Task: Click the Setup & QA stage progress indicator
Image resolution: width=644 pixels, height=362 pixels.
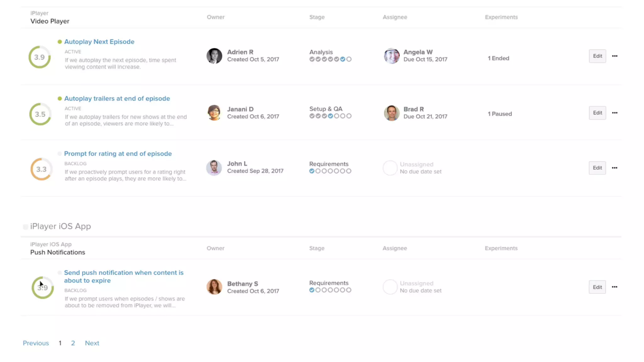Action: click(x=330, y=116)
